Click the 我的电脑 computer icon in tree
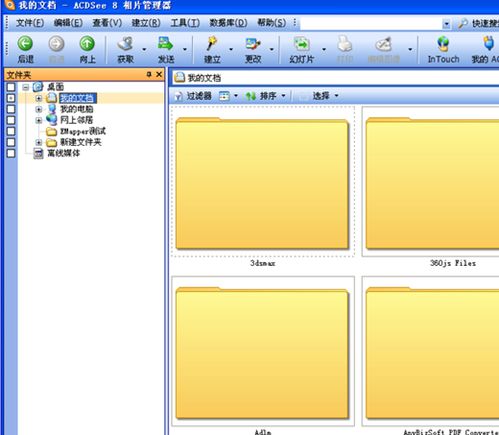Viewport: 499px width, 435px height. click(x=52, y=109)
